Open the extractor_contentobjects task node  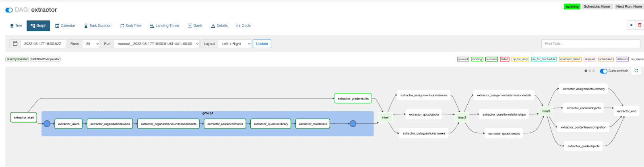(583, 108)
